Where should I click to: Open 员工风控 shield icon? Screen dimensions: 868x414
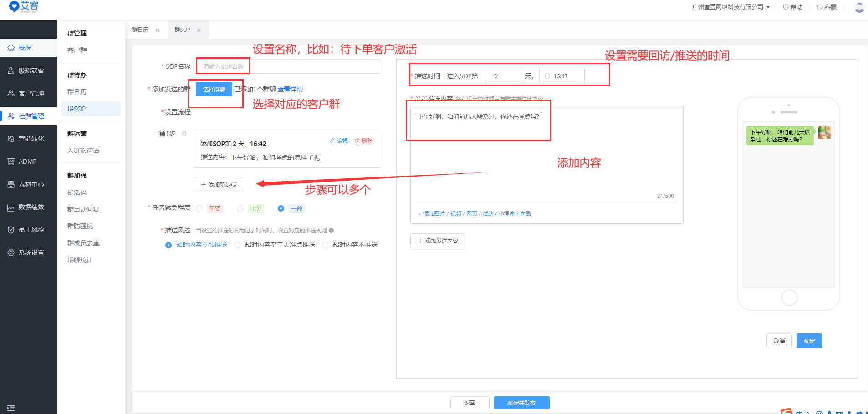coord(11,230)
